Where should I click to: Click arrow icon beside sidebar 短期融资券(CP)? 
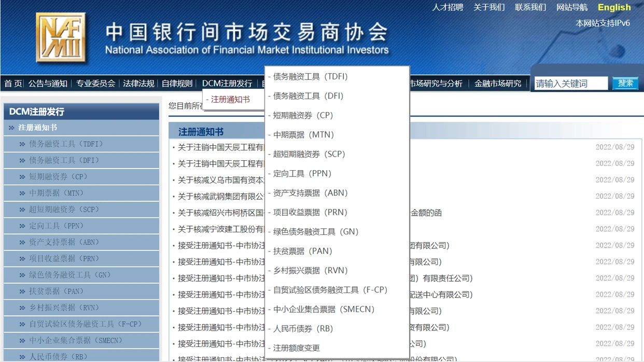click(x=22, y=177)
